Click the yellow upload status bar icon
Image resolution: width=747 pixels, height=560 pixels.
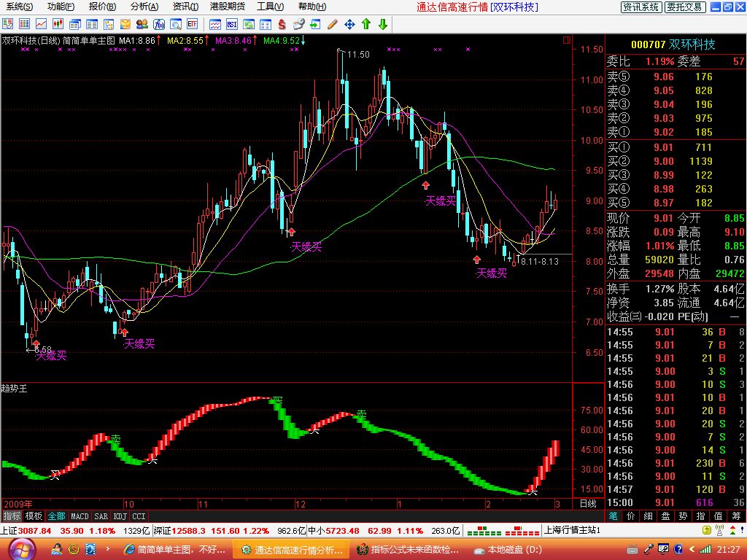pyautogui.click(x=707, y=530)
